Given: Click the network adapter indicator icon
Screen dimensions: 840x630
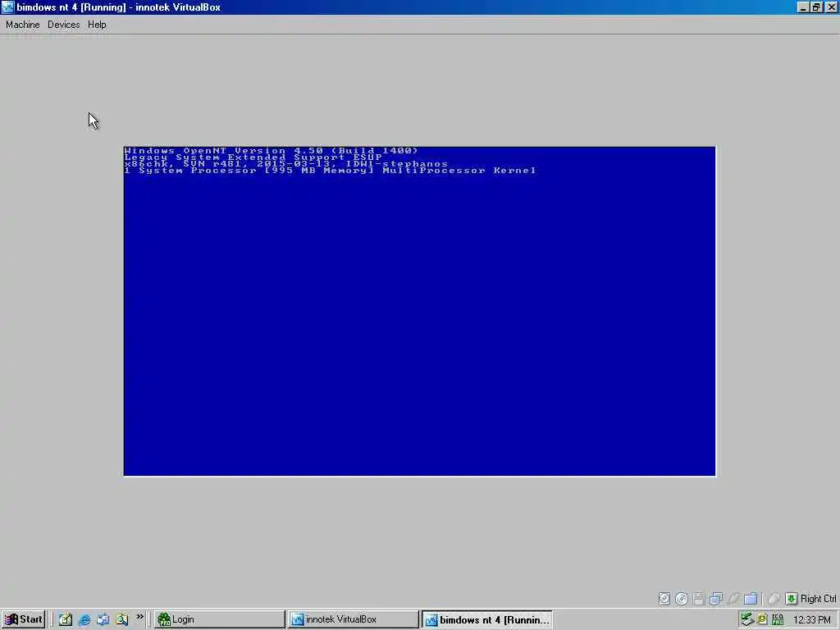Looking at the screenshot, I should click(x=715, y=598).
